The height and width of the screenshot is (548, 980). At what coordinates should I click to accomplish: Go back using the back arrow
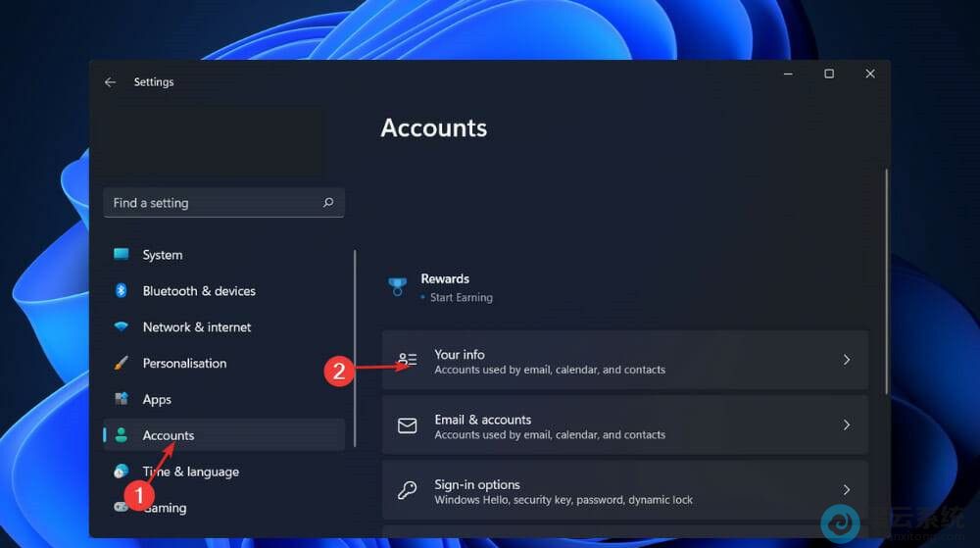coord(110,82)
